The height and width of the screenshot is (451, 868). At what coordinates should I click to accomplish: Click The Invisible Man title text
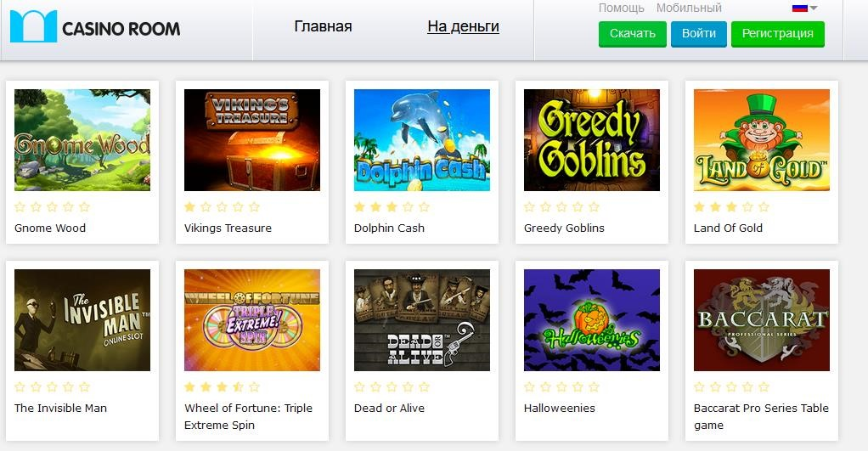pos(60,408)
